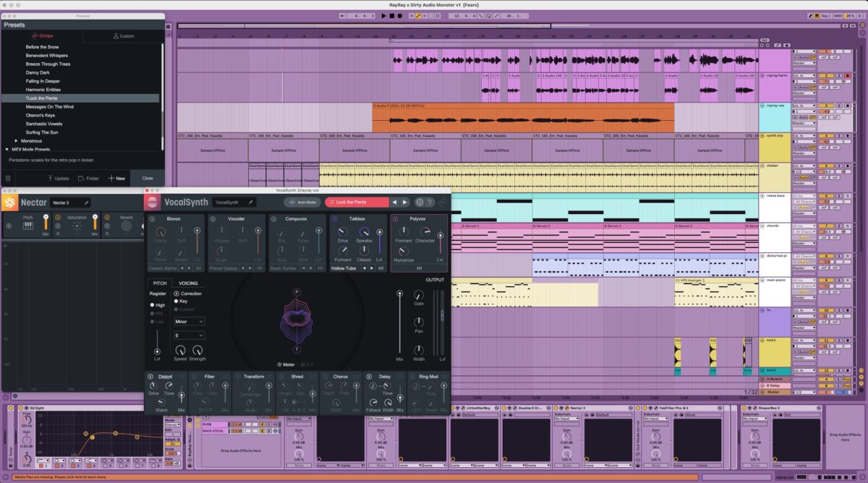Click the pencil icon beside VocalSynth name
The width and height of the screenshot is (868, 483).
point(252,202)
